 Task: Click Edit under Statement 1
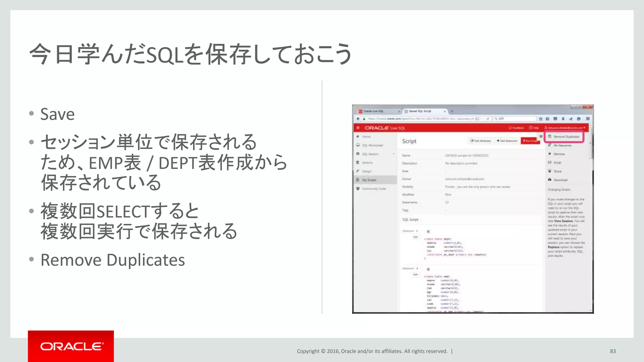pyautogui.click(x=415, y=237)
